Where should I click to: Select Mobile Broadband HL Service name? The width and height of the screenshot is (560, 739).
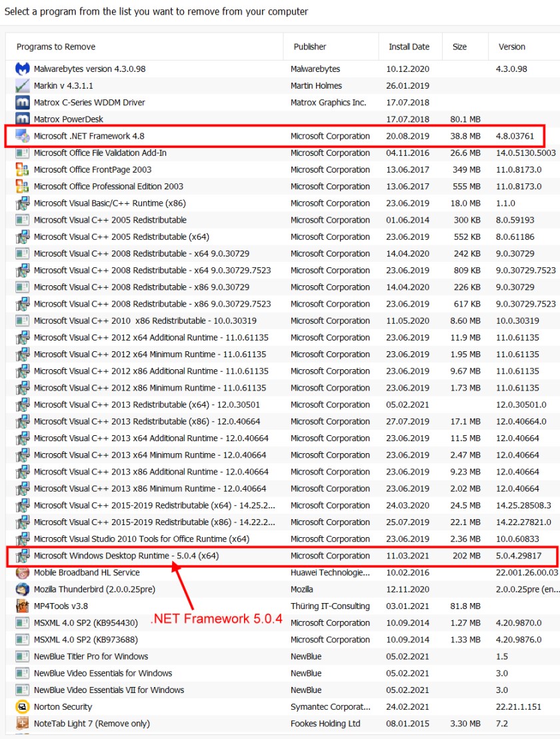tap(87, 572)
